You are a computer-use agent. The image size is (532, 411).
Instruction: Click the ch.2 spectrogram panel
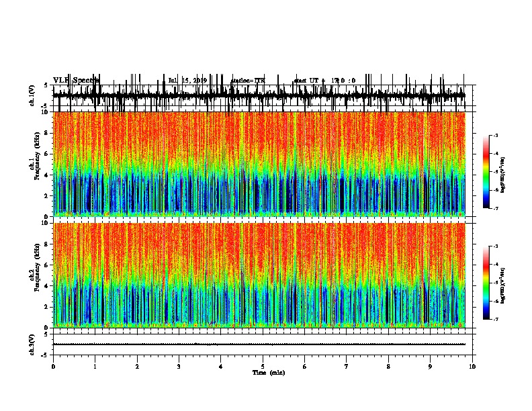[259, 275]
